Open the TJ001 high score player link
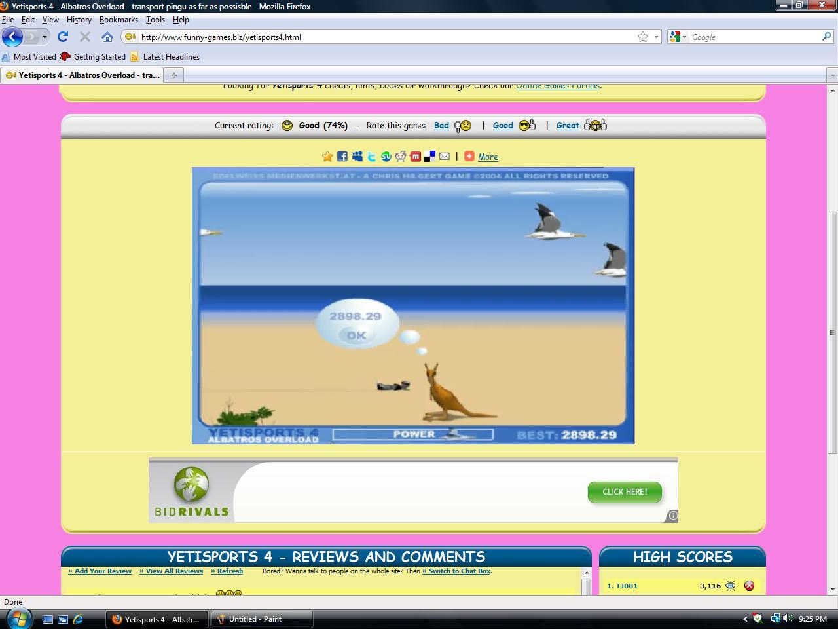Screen dimensions: 840x629 click(627, 586)
